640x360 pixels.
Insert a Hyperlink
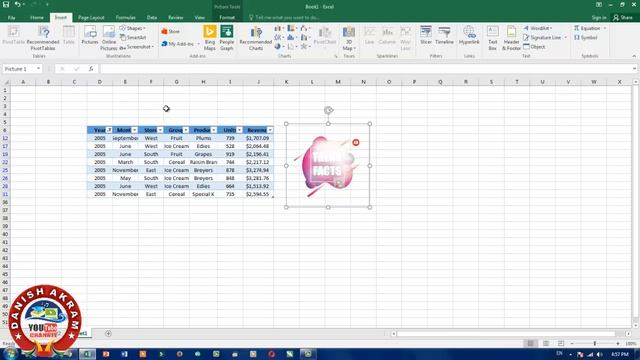[469, 36]
